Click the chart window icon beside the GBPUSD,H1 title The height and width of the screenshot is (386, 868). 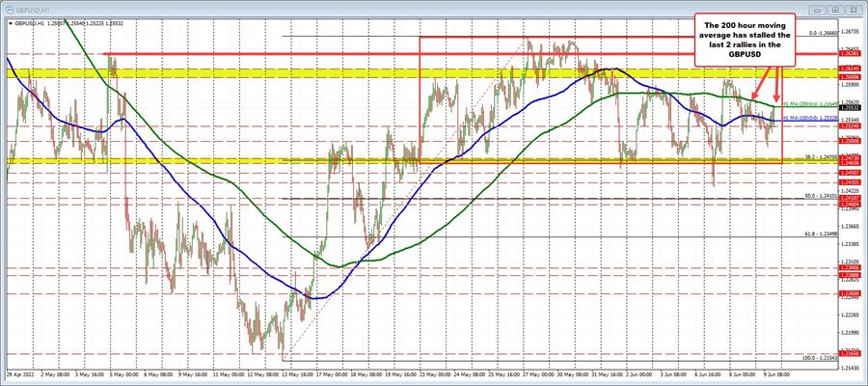(x=8, y=11)
